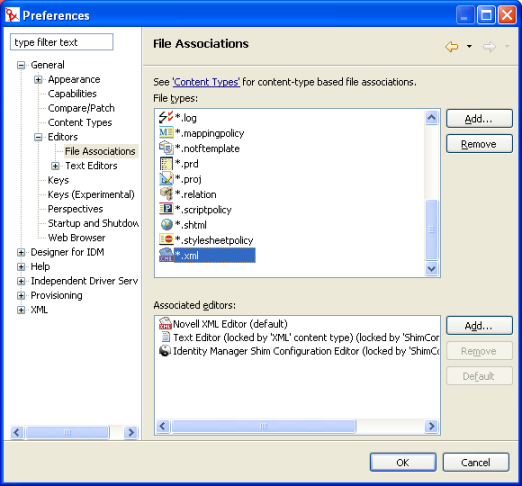This screenshot has height=486, width=522.
Task: Select the *.shtml text entry
Action: pos(191,225)
